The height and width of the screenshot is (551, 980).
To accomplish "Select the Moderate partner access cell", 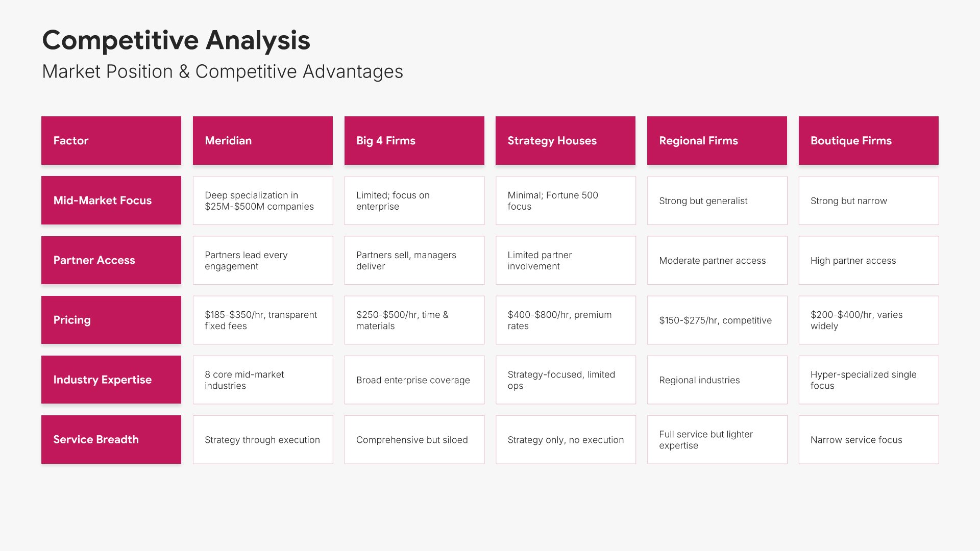I will pos(717,260).
